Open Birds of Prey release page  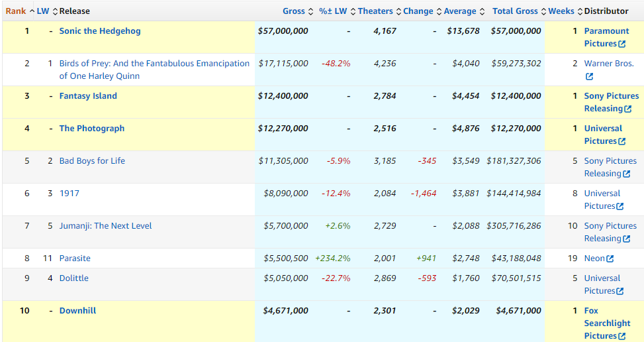[x=154, y=64]
